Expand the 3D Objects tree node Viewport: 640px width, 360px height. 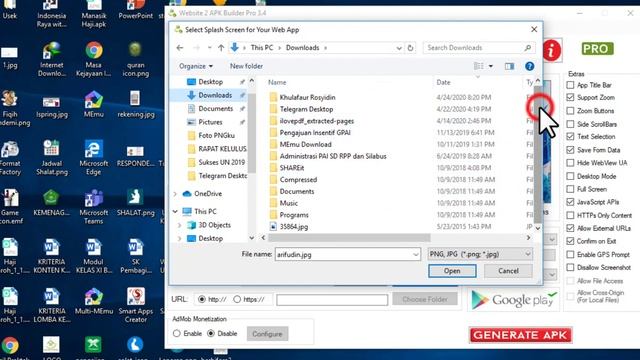[180, 225]
